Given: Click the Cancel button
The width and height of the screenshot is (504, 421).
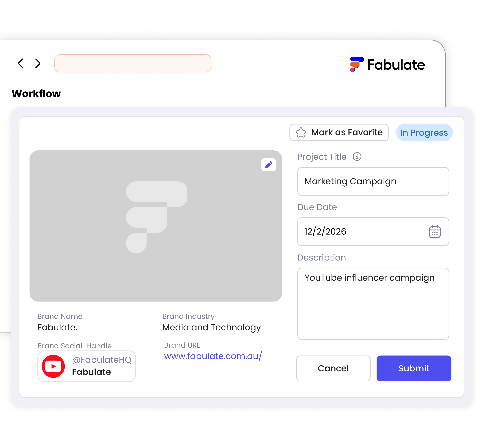Looking at the screenshot, I should pos(333,368).
